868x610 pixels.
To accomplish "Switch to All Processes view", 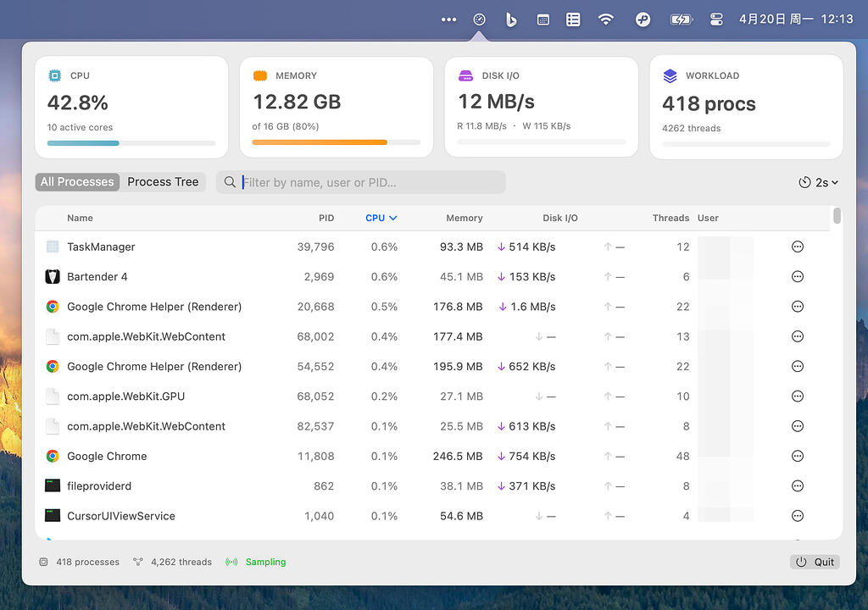I will pos(77,182).
